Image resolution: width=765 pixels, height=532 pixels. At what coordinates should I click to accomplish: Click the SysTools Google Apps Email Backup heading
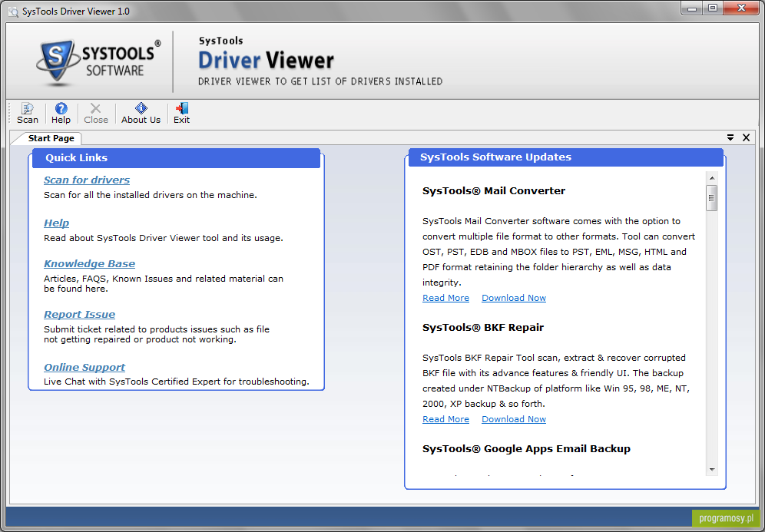526,448
